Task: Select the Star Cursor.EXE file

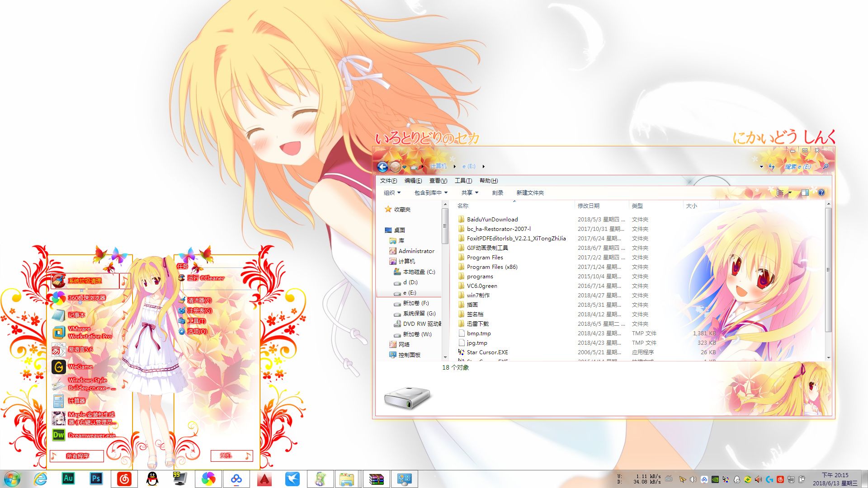Action: [487, 352]
